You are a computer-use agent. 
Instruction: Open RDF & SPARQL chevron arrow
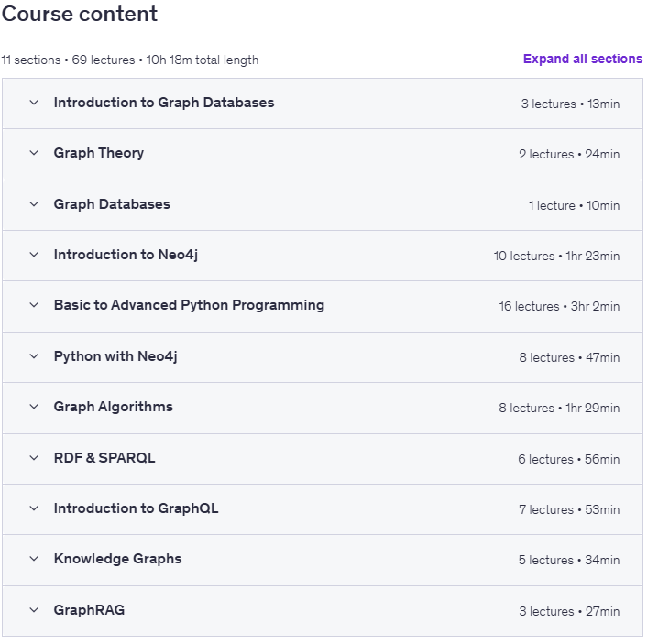pyautogui.click(x=34, y=458)
